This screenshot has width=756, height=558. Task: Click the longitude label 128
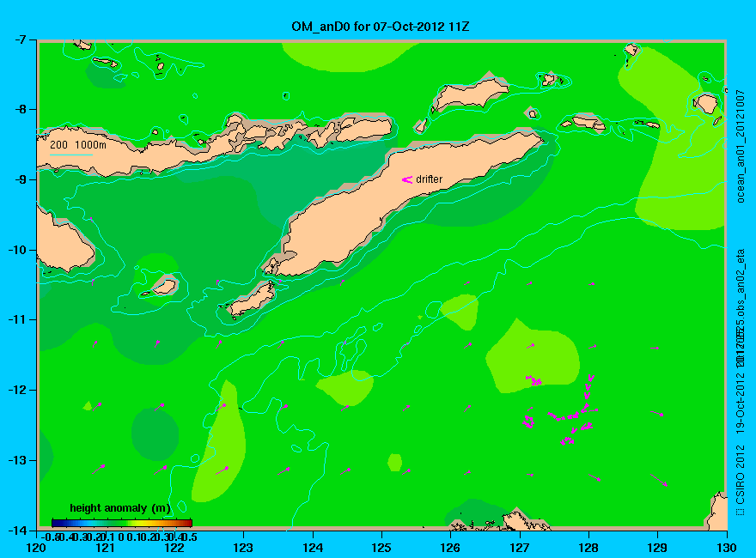[588, 548]
